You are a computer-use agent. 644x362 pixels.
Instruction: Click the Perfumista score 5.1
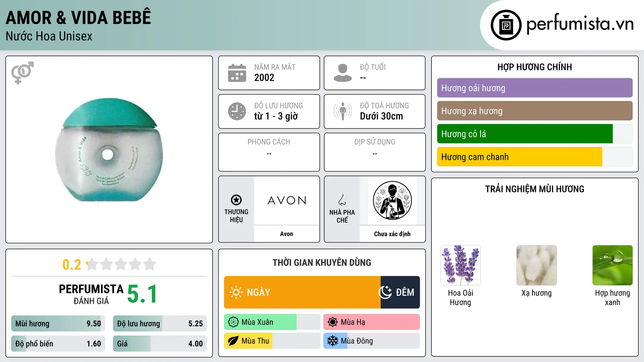click(142, 294)
